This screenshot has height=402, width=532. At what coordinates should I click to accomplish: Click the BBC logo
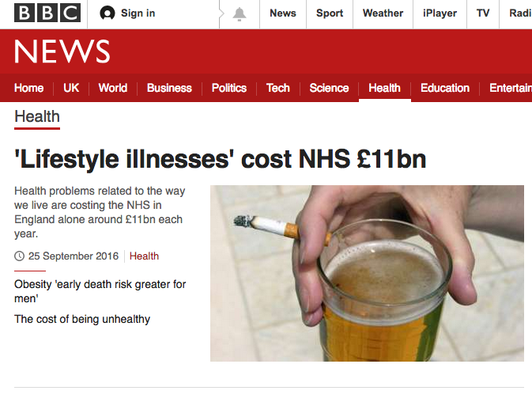pyautogui.click(x=47, y=13)
